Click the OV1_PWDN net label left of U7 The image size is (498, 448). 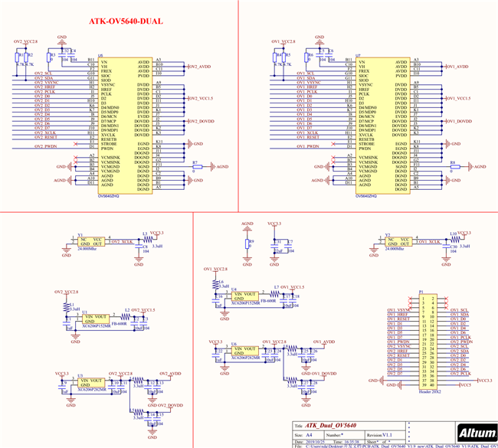click(x=308, y=146)
